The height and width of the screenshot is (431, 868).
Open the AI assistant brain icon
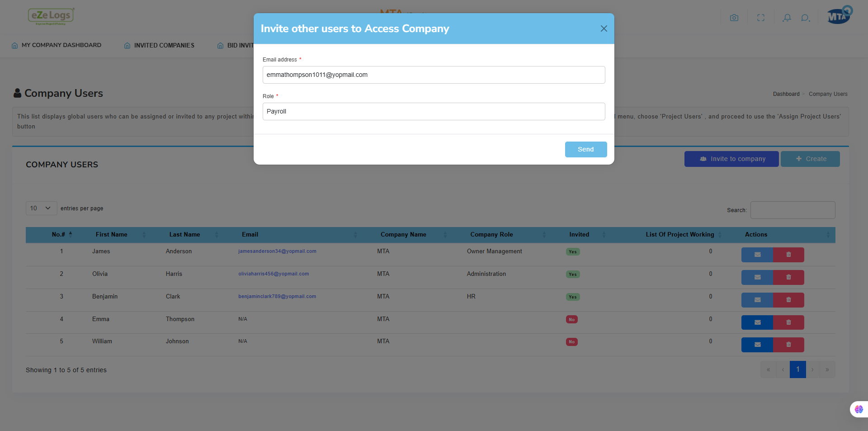point(859,409)
